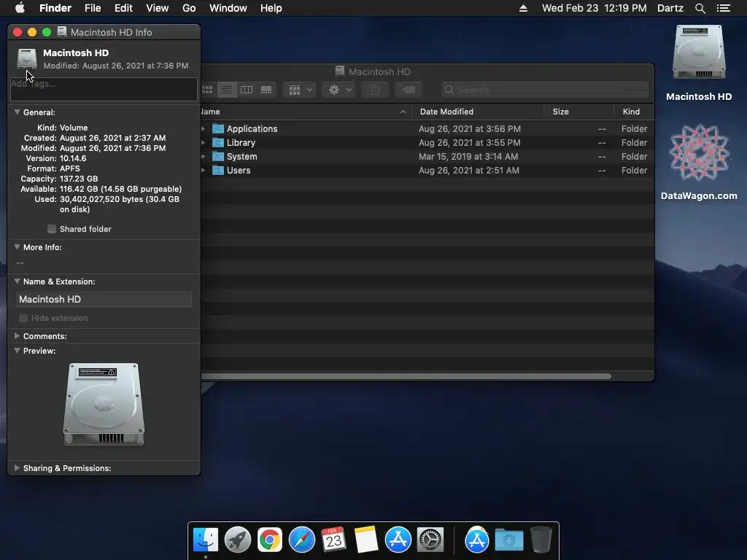Open Spotlight search magnifier icon
Image resolution: width=747 pixels, height=560 pixels.
click(700, 8)
